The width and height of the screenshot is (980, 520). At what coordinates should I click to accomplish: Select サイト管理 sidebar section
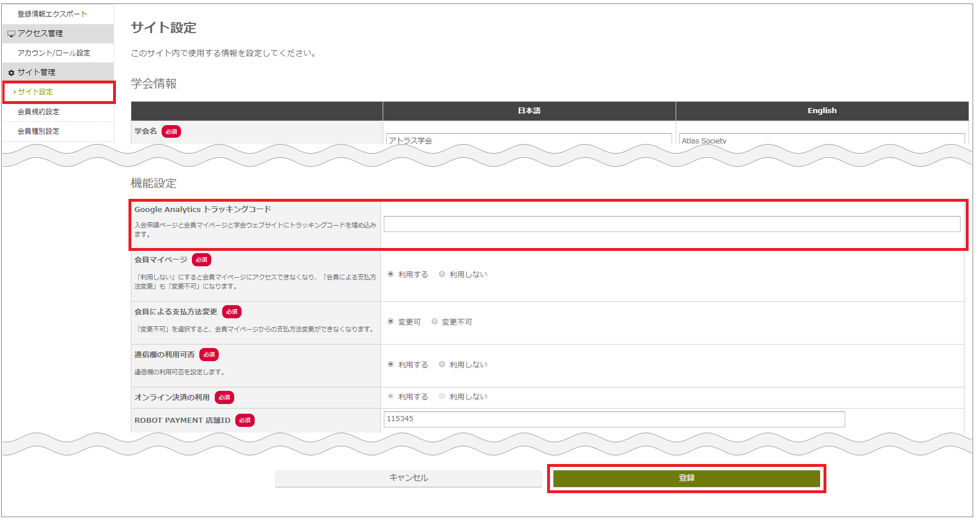(58, 72)
